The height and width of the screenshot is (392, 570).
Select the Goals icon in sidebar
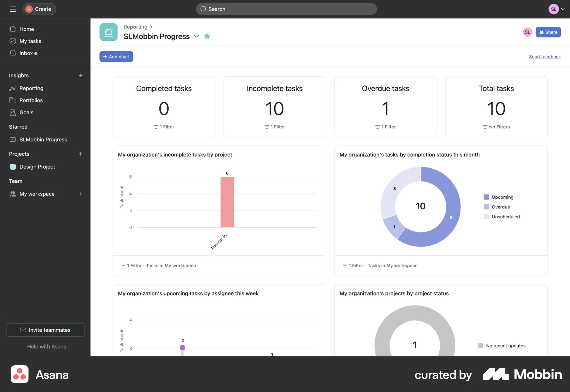[x=13, y=112]
